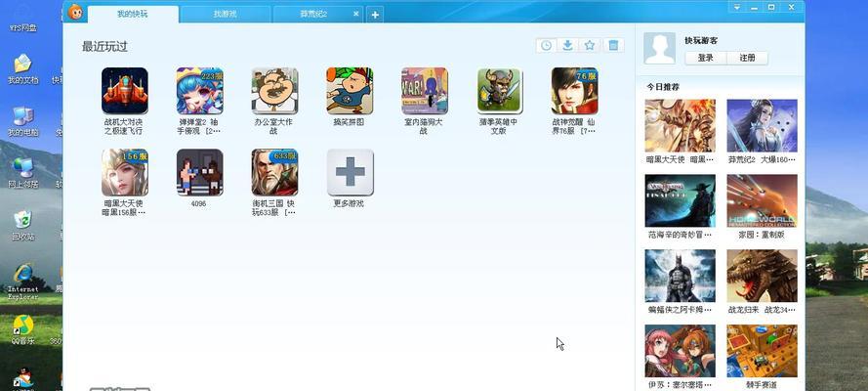The width and height of the screenshot is (868, 391).
Task: Launch the horned viking warrior game icon
Action: tap(499, 91)
